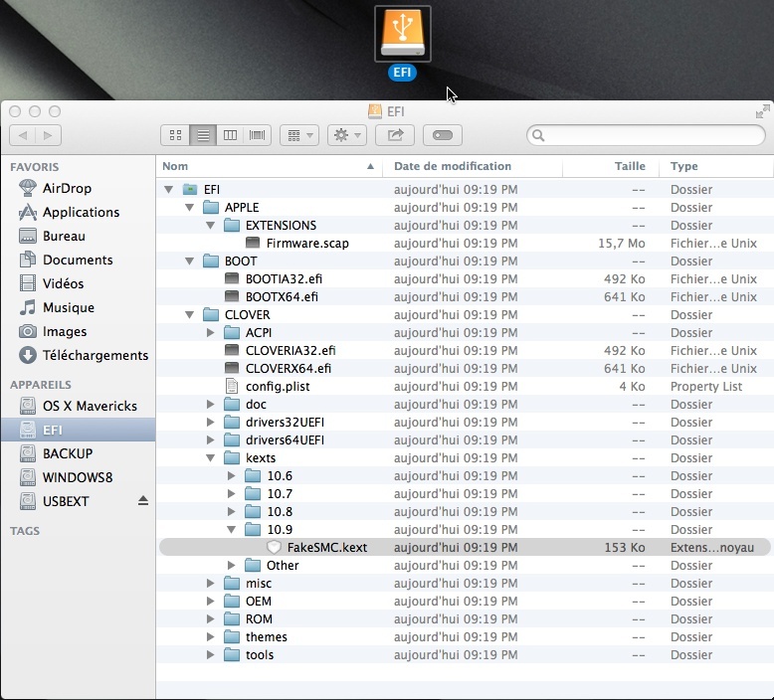Click the edit tags toolbar button

pos(443,135)
